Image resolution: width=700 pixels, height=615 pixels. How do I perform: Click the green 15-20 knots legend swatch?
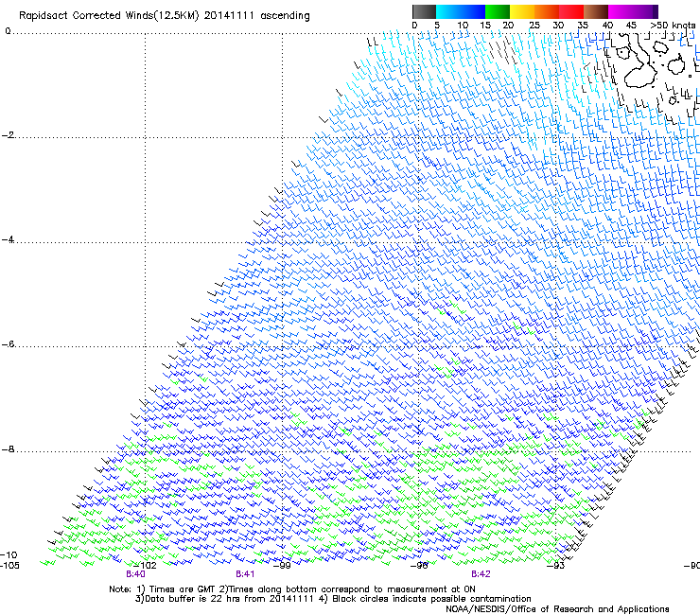pyautogui.click(x=498, y=11)
